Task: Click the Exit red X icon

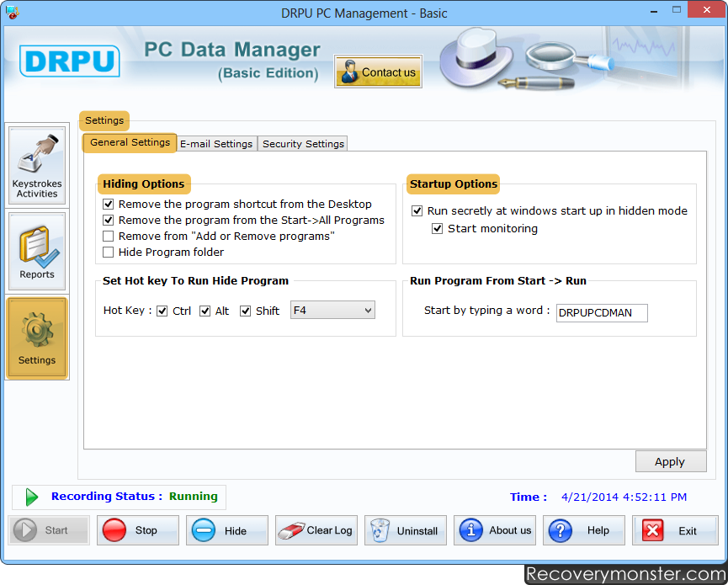Action: click(x=652, y=530)
